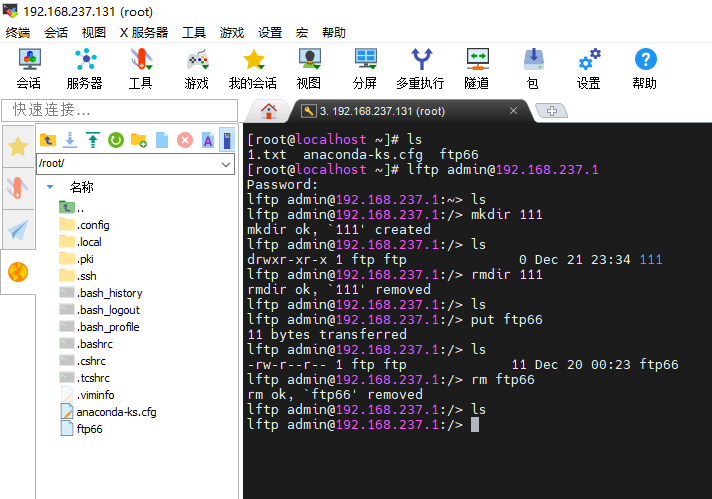Click the 服务器 servers toolbar icon
712x499 pixels.
pos(84,68)
